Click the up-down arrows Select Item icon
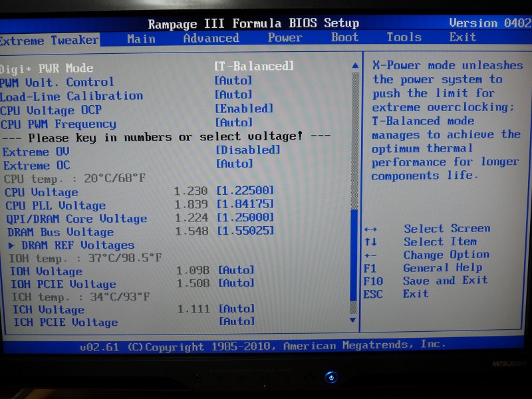532x399 pixels. coord(370,242)
